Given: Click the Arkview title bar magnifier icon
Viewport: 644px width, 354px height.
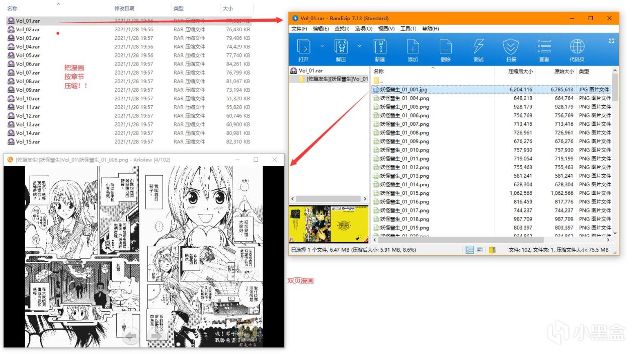Looking at the screenshot, I should pos(10,160).
